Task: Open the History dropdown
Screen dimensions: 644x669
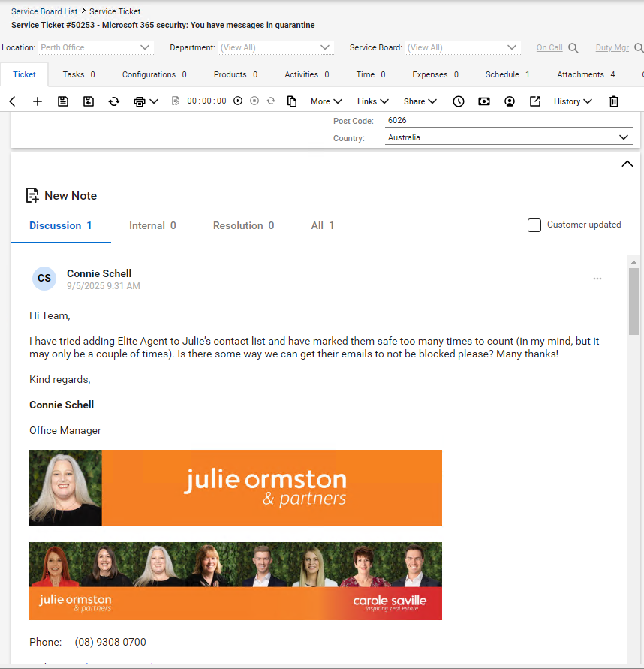Action: (573, 101)
